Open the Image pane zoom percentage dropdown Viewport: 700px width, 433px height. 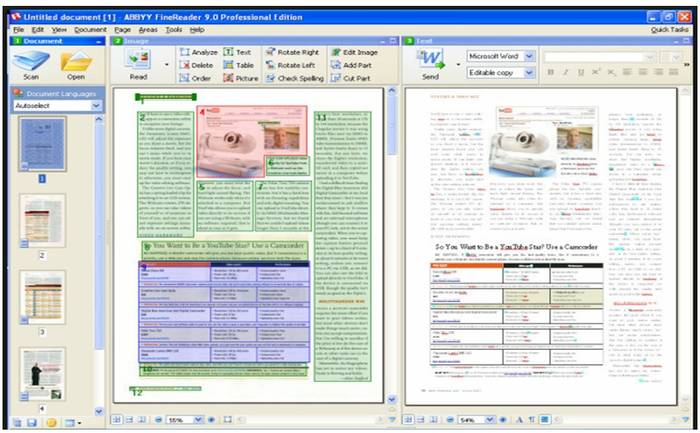click(x=198, y=420)
